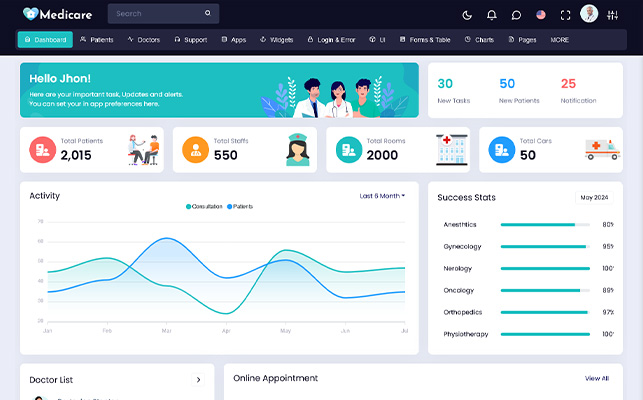Open the notifications bell
This screenshot has height=400, width=643.
point(491,15)
